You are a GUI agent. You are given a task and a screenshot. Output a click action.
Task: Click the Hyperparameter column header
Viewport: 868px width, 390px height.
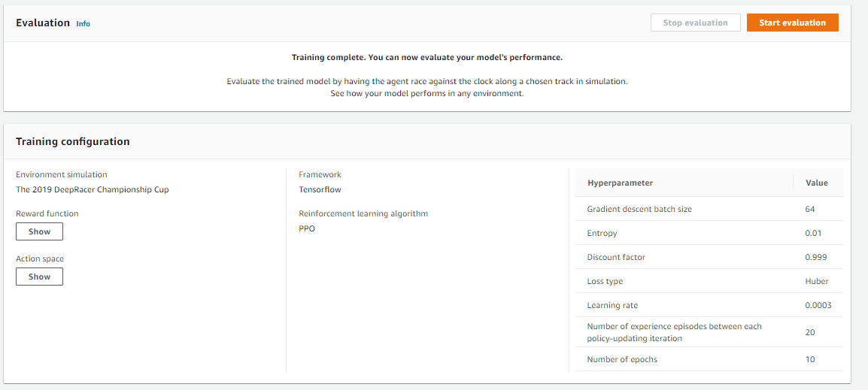click(620, 183)
